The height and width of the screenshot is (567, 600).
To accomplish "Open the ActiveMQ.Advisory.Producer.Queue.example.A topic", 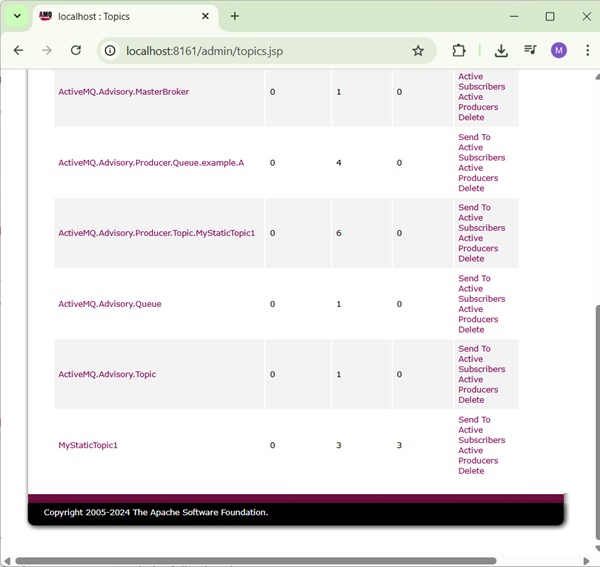I will [x=151, y=163].
